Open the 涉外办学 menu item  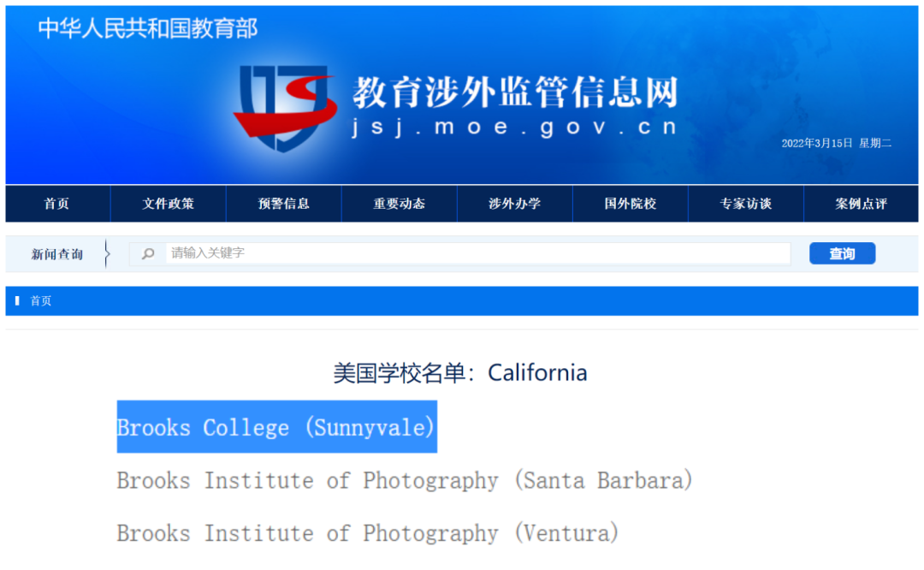tap(514, 204)
